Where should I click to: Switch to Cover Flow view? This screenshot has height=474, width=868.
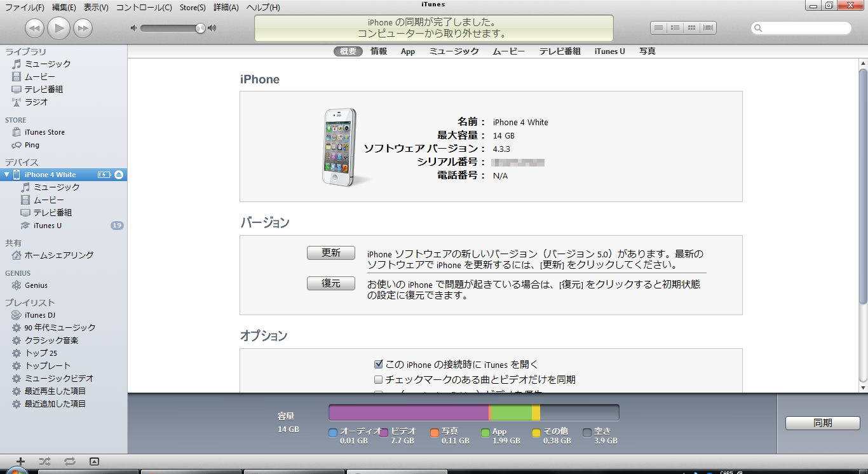pyautogui.click(x=709, y=28)
